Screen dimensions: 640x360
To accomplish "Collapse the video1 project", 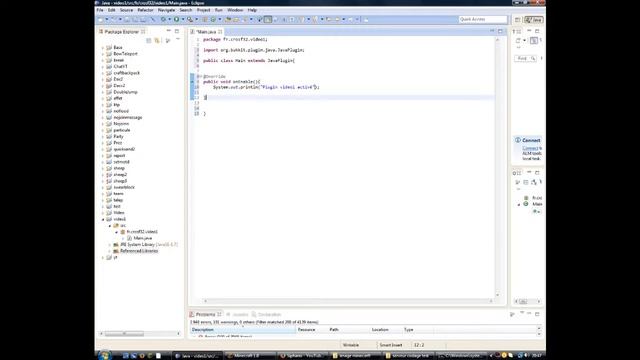I will pos(103,219).
